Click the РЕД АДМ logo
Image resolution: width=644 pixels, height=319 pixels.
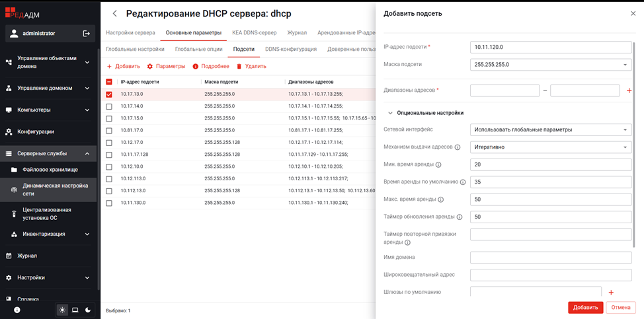click(x=23, y=13)
